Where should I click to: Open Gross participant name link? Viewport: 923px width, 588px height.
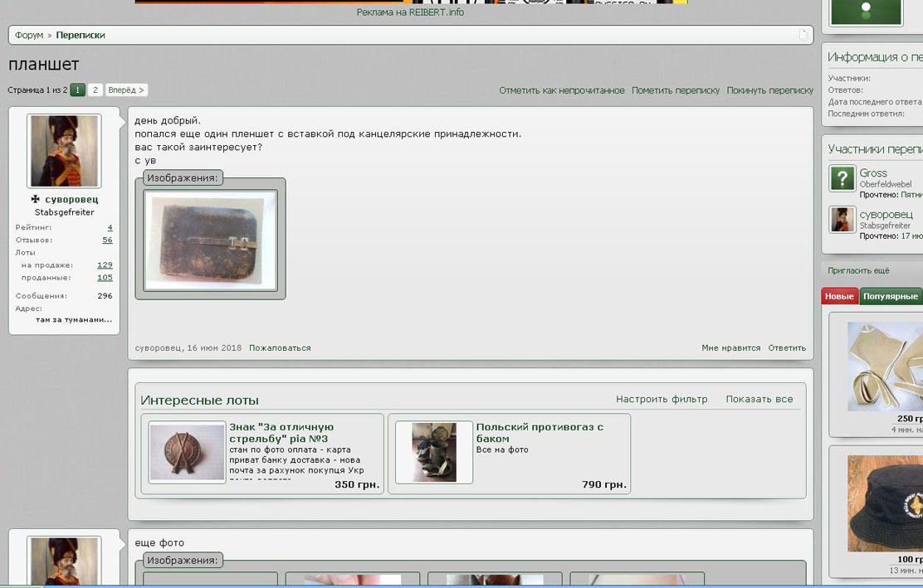[x=873, y=173]
